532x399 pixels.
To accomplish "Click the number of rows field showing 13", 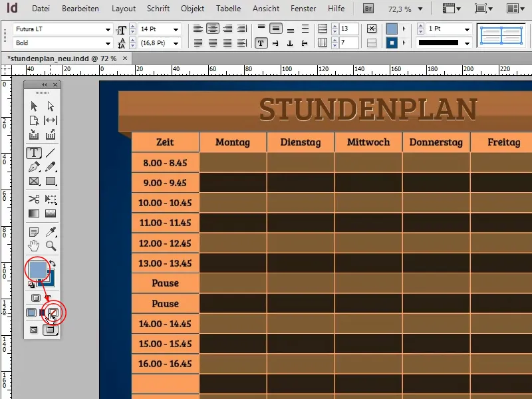I will click(348, 29).
